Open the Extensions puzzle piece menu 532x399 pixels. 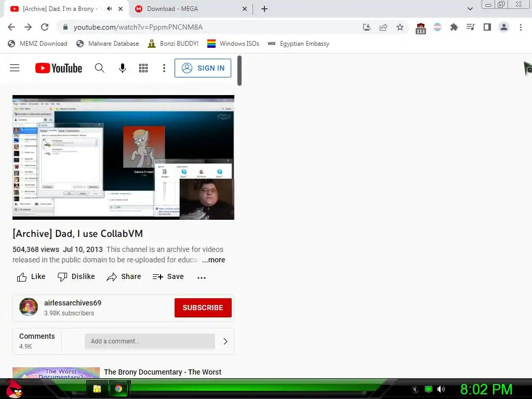point(454,27)
